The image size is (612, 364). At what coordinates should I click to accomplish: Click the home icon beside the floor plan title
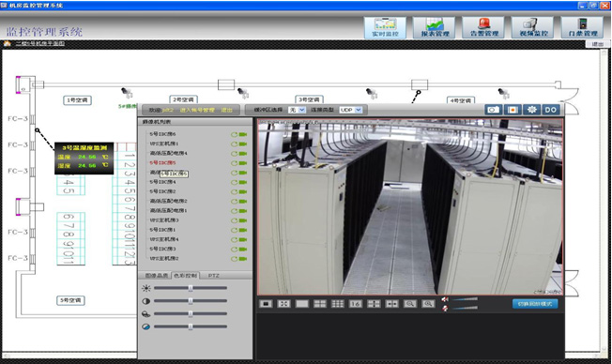coord(7,43)
